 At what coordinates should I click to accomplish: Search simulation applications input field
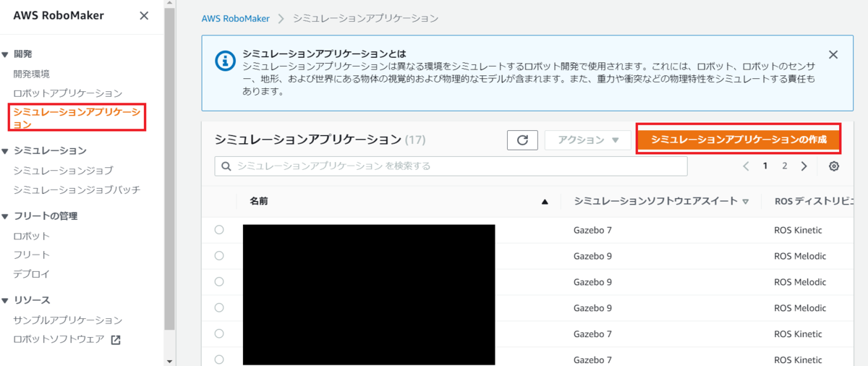451,166
